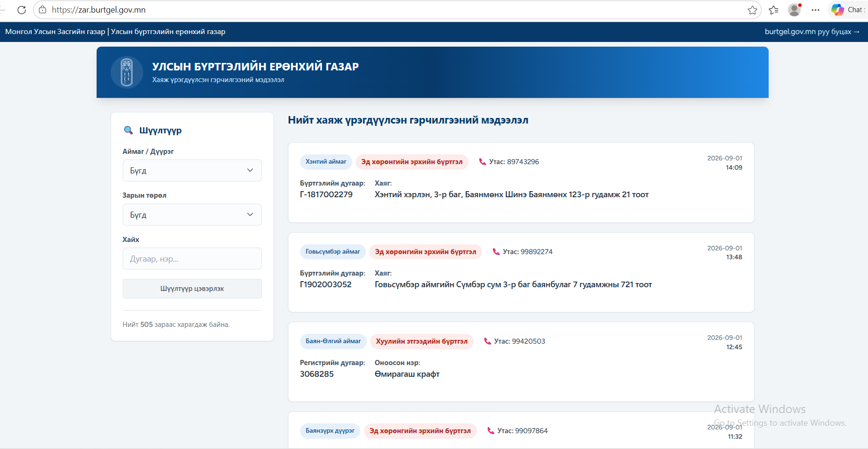The height and width of the screenshot is (449, 868).
Task: Click the 2026-09-01 14:09 timestamp
Action: pyautogui.click(x=725, y=163)
